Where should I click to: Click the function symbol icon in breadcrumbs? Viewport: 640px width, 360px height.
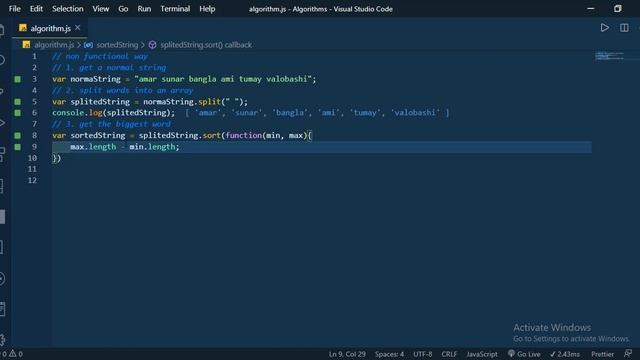pyautogui.click(x=152, y=45)
